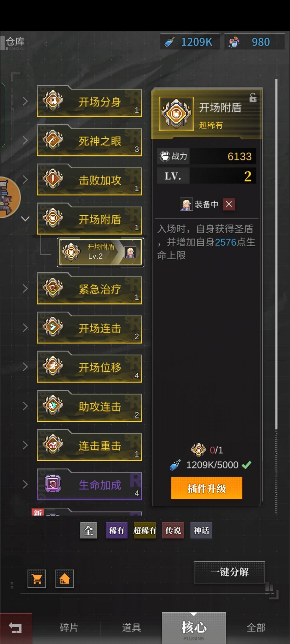
Task: Click the 一键分解 button
Action: [229, 572]
